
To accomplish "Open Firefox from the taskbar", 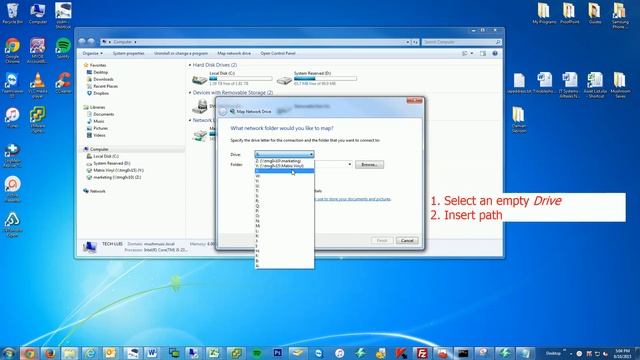I will [50, 353].
